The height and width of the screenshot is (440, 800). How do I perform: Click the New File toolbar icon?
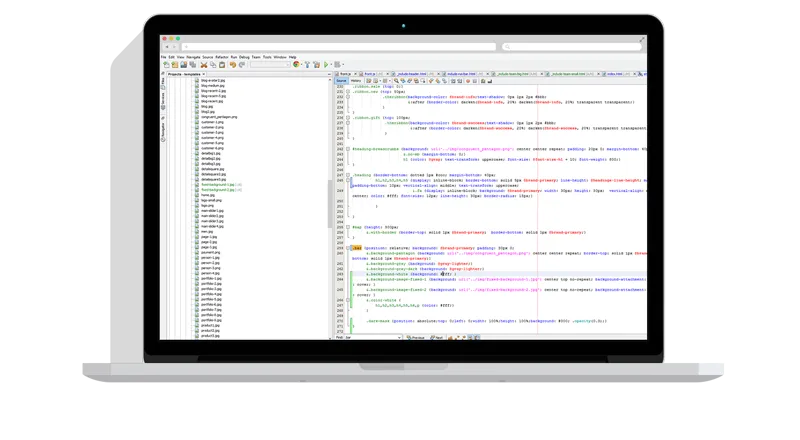pos(165,64)
